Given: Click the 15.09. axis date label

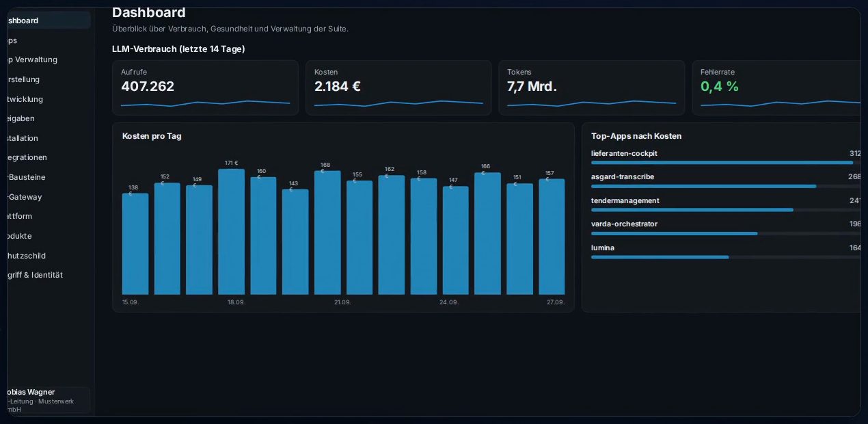Looking at the screenshot, I should point(131,302).
